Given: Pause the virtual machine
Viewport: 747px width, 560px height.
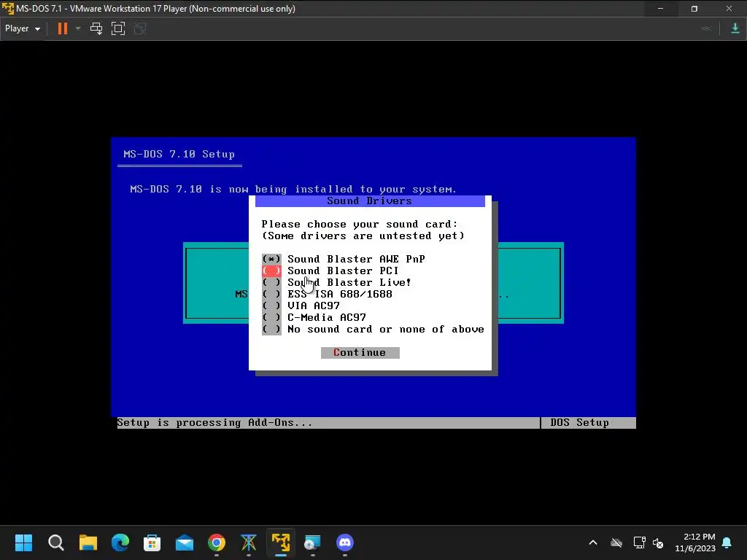Looking at the screenshot, I should pyautogui.click(x=63, y=28).
